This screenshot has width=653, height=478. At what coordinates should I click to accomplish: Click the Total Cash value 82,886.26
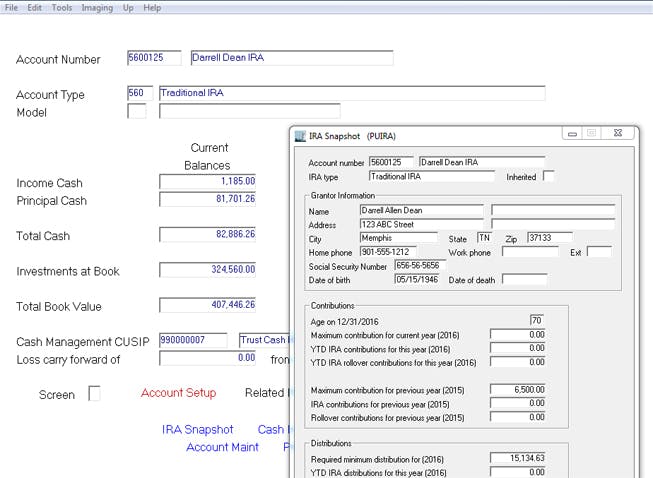pyautogui.click(x=207, y=234)
